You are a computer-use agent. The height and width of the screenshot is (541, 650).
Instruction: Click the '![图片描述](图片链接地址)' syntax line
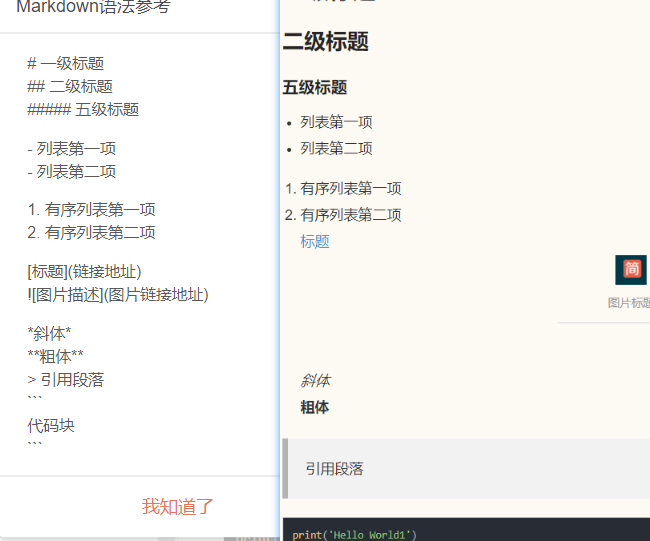tap(118, 295)
